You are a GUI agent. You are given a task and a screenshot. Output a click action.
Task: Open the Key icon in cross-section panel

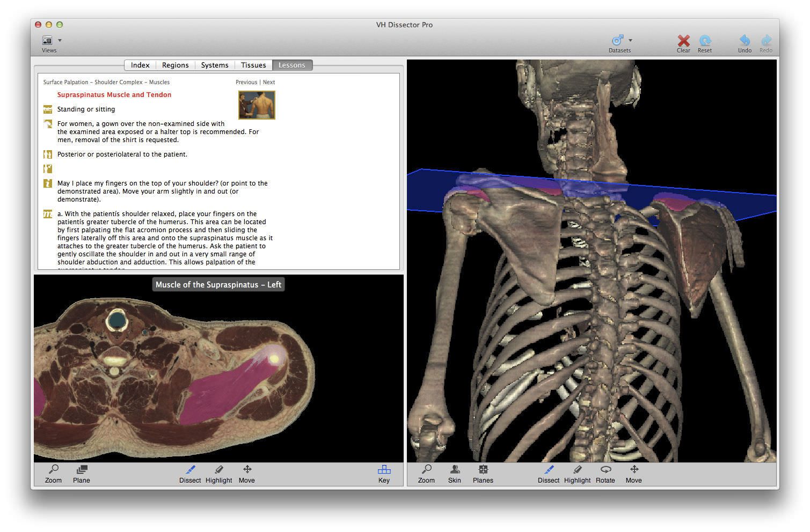coord(384,470)
